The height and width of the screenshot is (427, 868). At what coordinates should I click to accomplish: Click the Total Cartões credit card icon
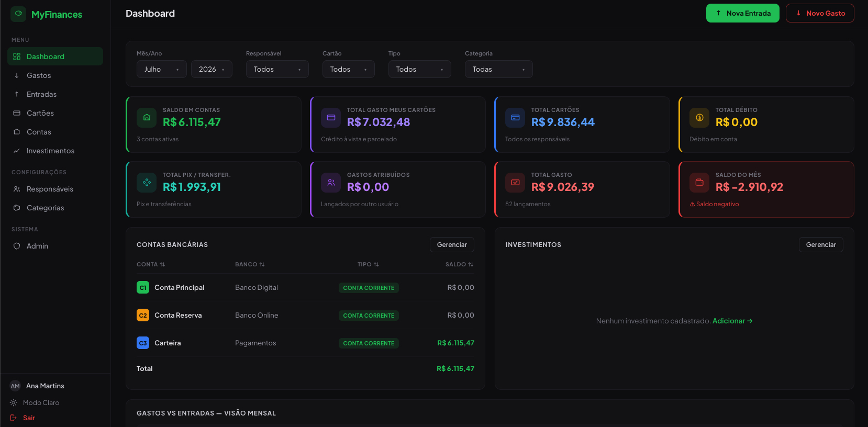click(515, 118)
